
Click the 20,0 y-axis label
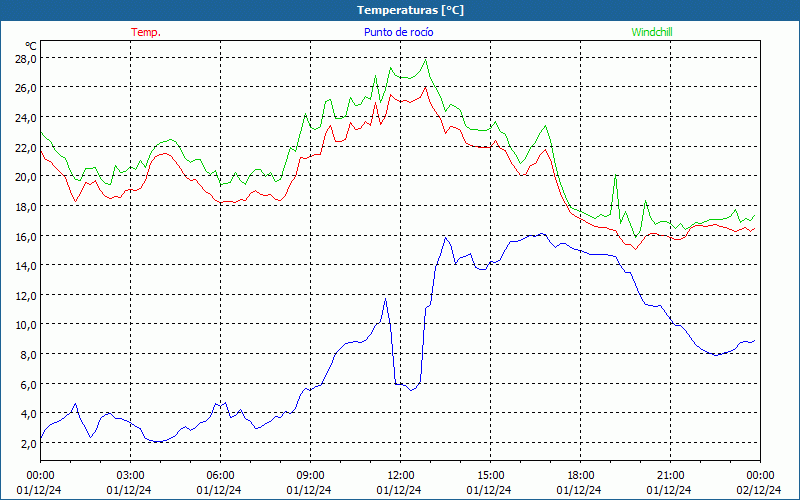[25, 176]
